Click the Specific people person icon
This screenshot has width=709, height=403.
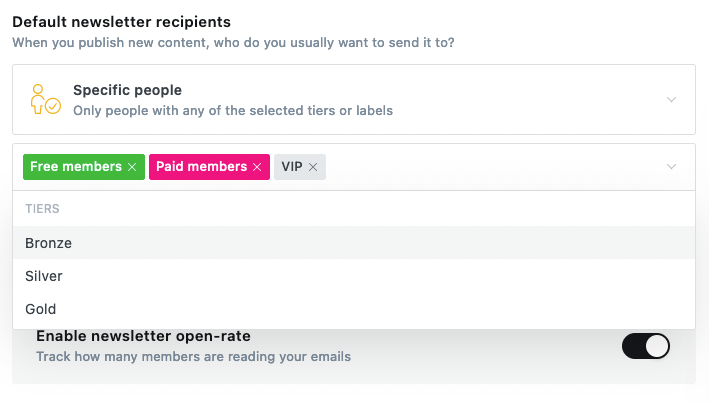(45, 99)
